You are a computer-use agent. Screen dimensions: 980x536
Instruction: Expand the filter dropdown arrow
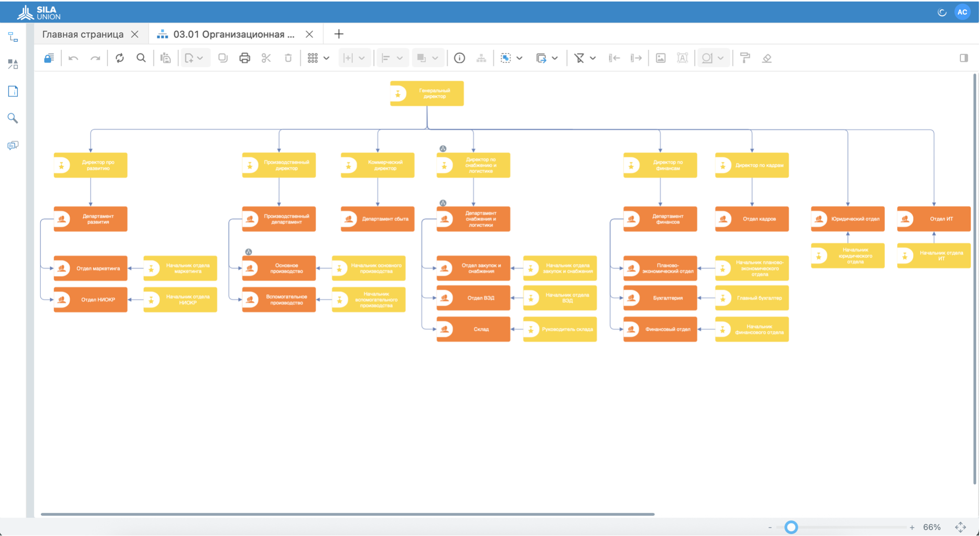click(593, 58)
